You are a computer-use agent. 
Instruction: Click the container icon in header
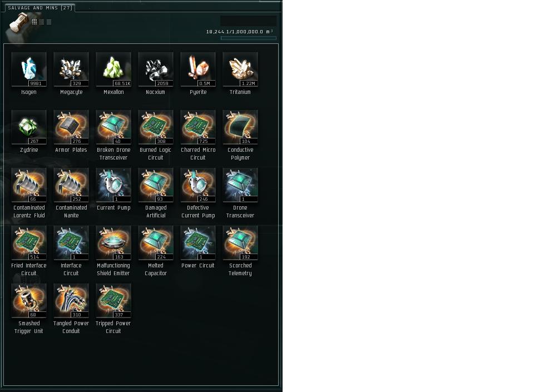(19, 23)
